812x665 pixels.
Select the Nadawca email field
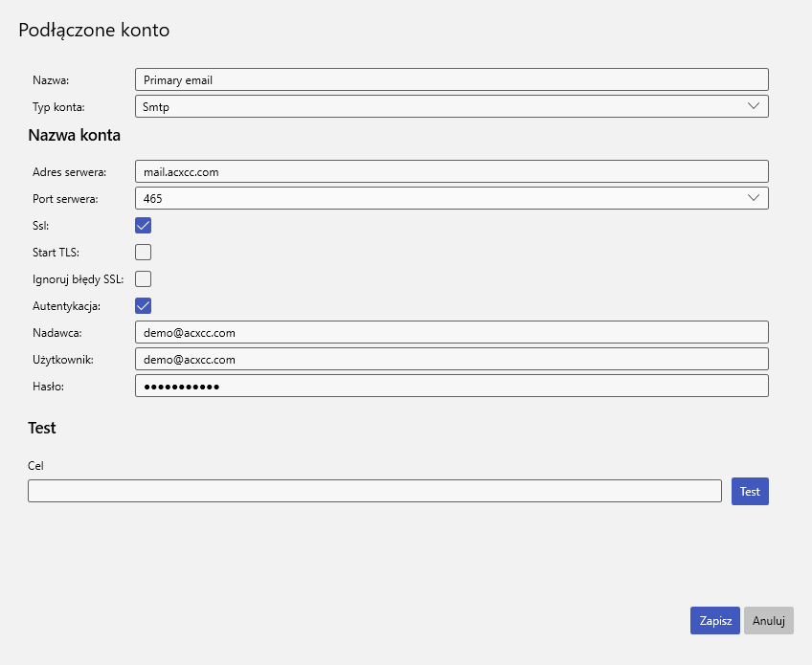(x=451, y=332)
